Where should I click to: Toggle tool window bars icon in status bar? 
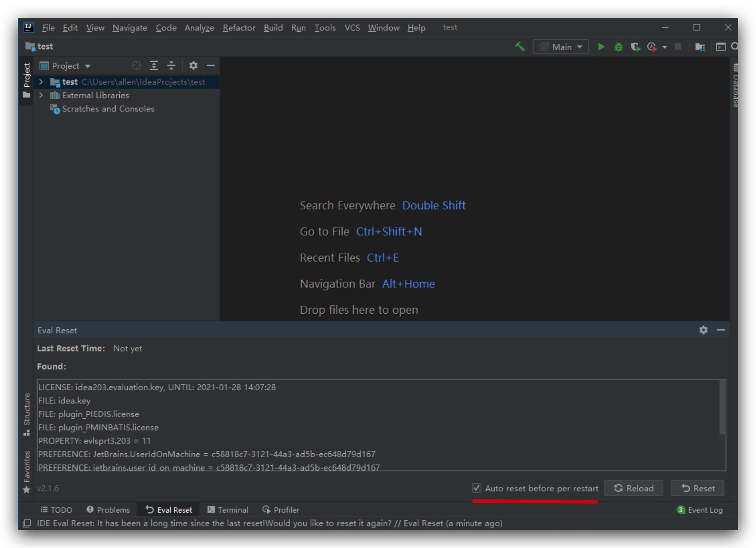coord(27,523)
